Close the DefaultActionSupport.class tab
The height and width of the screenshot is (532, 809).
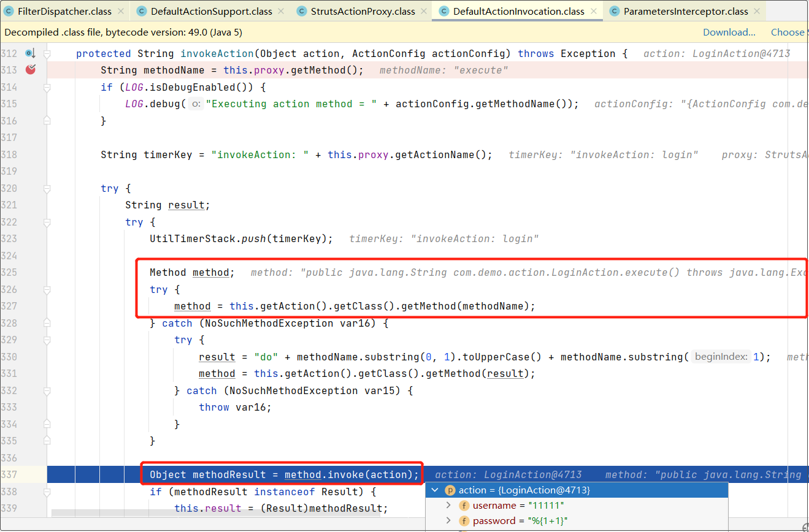click(281, 11)
